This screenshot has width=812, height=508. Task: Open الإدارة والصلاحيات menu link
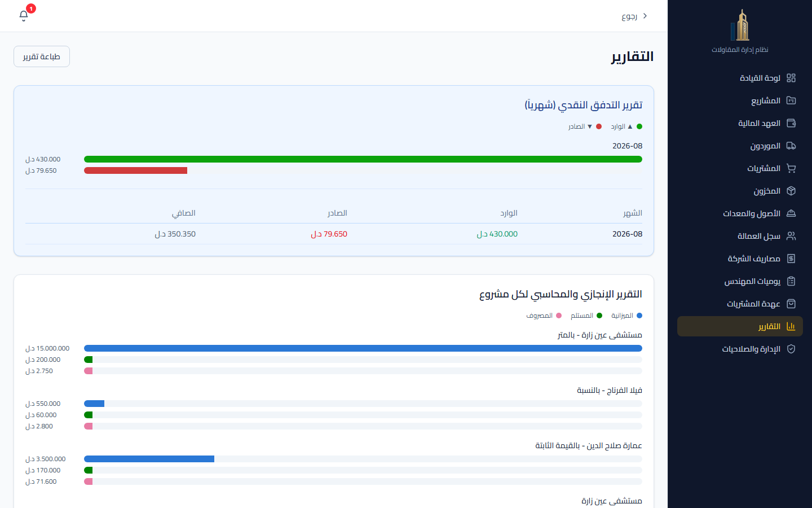[740, 349]
